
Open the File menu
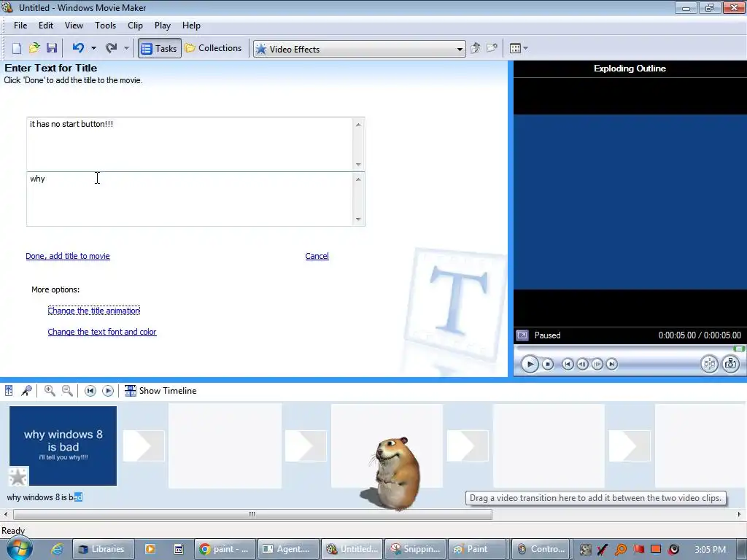(20, 26)
